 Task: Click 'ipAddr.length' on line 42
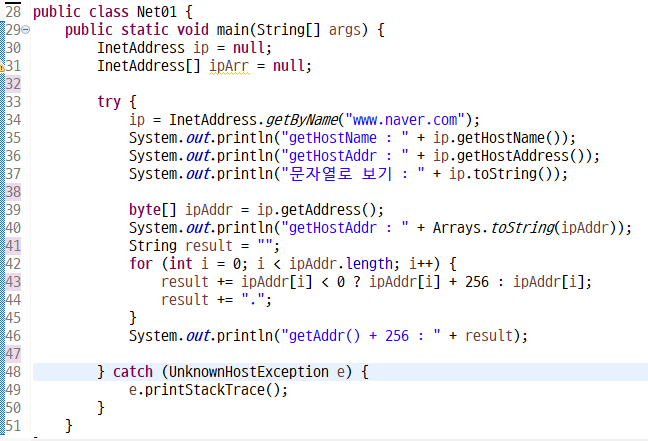341,264
